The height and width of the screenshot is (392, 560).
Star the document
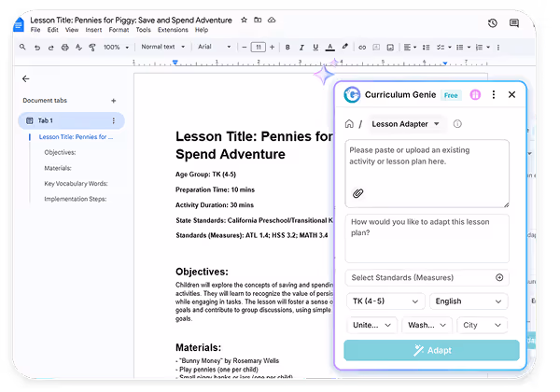[244, 20]
